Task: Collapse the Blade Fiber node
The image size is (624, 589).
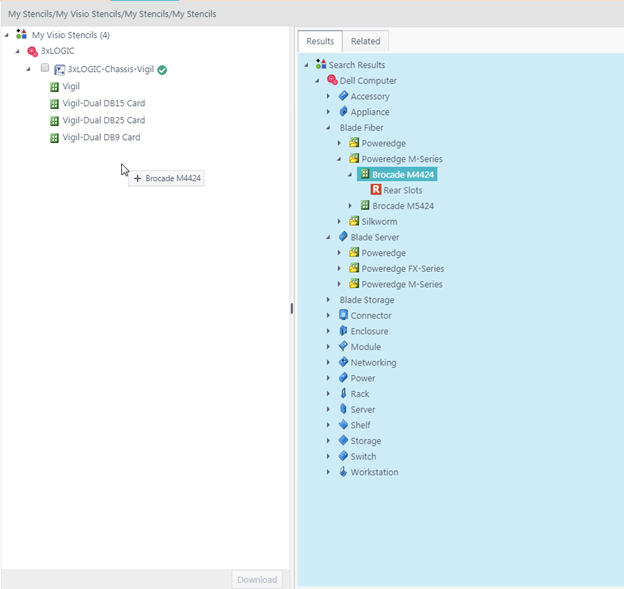Action: click(328, 128)
